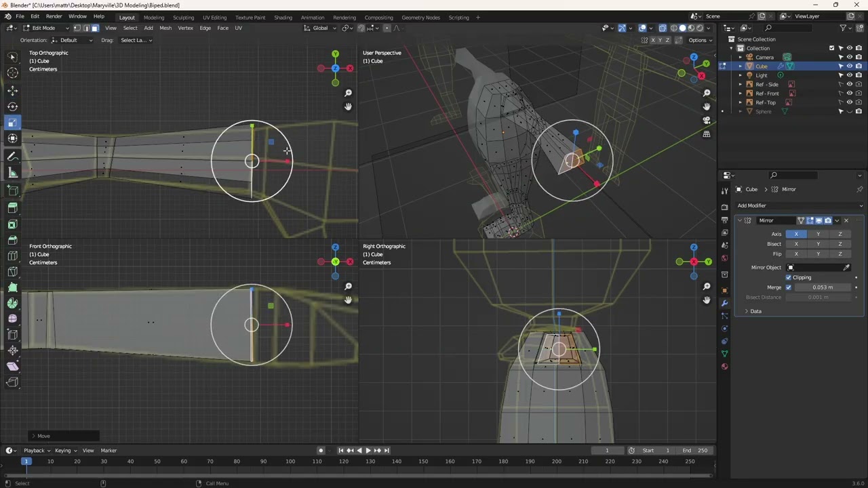This screenshot has width=868, height=488.
Task: Open the Material properties tab
Action: tap(724, 367)
